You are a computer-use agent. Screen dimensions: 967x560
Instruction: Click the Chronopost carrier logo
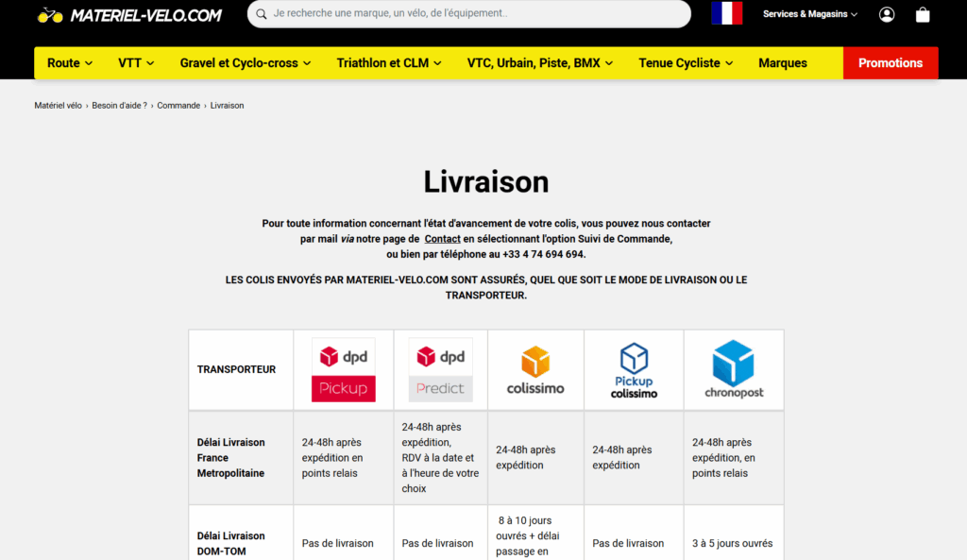[734, 370]
